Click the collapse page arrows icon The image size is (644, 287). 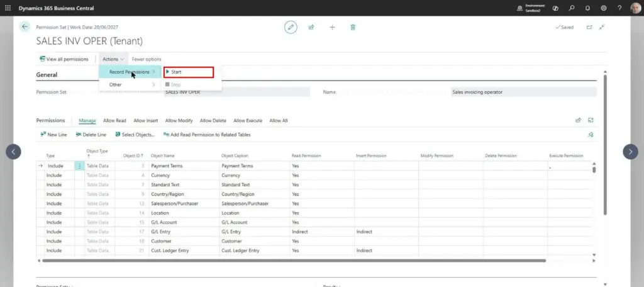pyautogui.click(x=602, y=27)
